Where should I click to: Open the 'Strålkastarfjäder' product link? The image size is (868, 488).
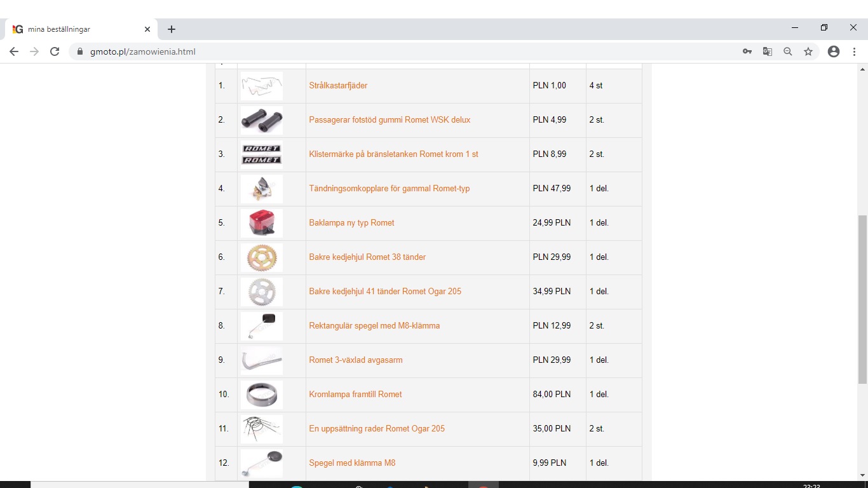[338, 86]
